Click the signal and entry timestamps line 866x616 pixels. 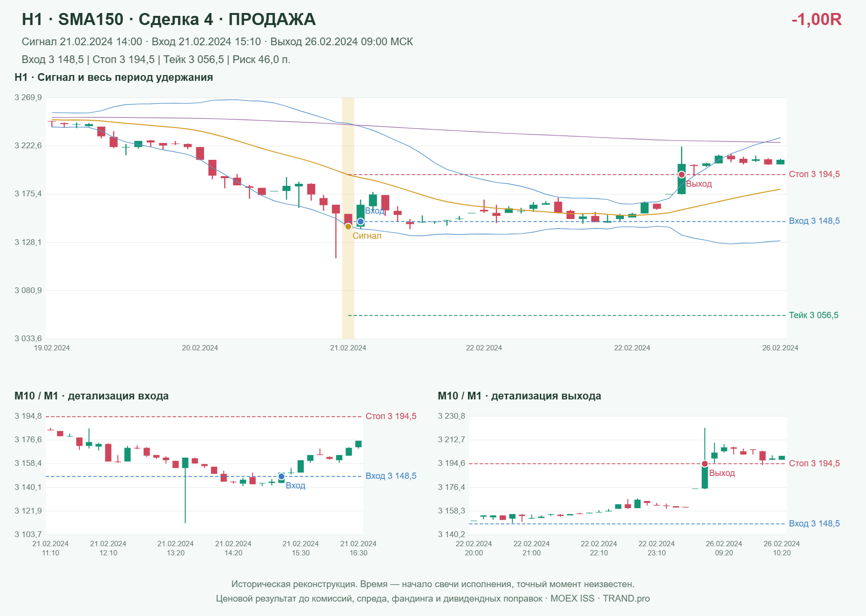pos(217,42)
